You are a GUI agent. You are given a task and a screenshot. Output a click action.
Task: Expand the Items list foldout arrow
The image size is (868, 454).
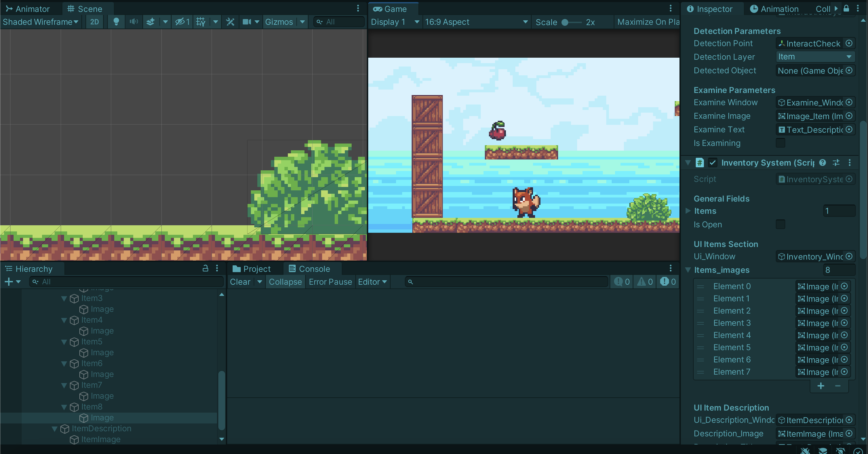point(688,211)
